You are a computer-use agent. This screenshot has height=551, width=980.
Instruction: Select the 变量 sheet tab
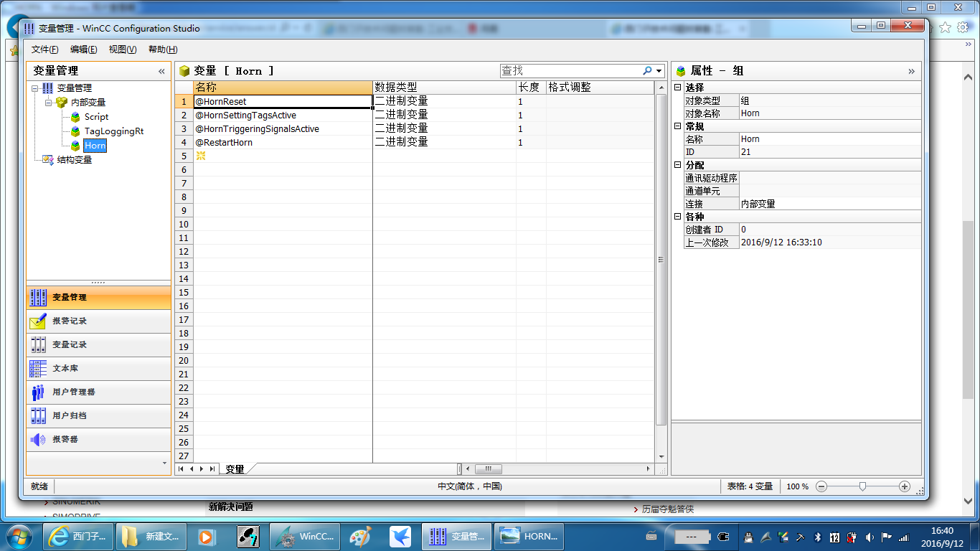tap(235, 469)
